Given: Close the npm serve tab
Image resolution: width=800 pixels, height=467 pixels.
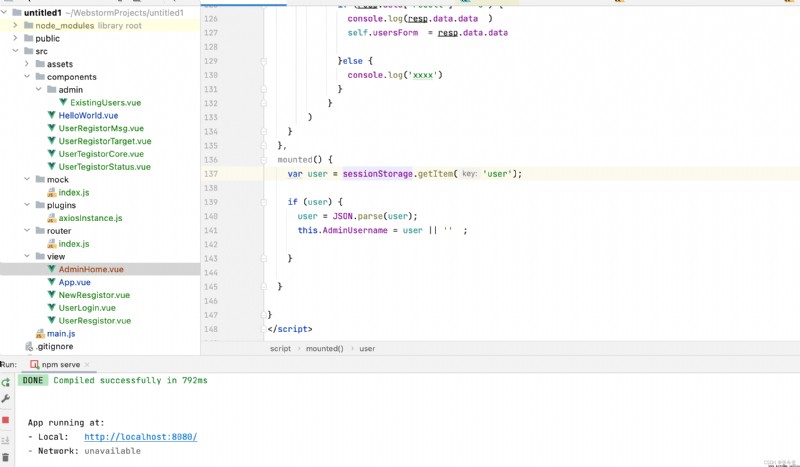Looking at the screenshot, I should point(87,364).
